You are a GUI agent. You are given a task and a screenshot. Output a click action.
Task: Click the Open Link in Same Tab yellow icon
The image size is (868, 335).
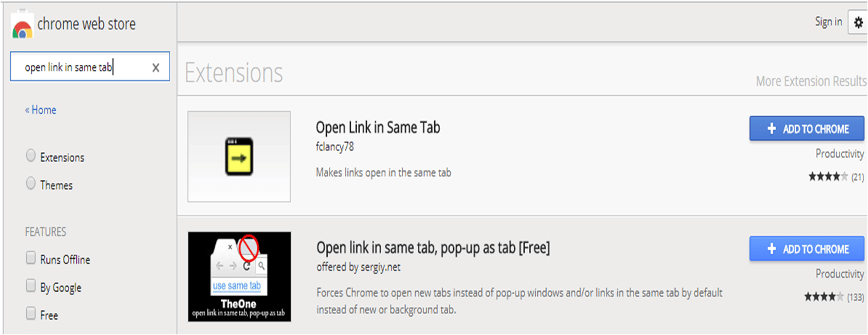tap(239, 156)
